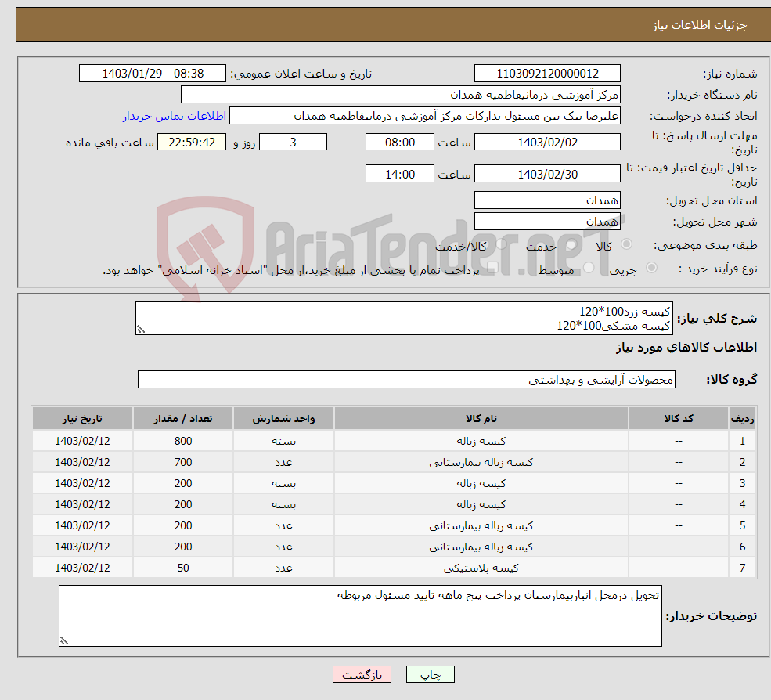Click the buyer organization name field

click(x=401, y=95)
